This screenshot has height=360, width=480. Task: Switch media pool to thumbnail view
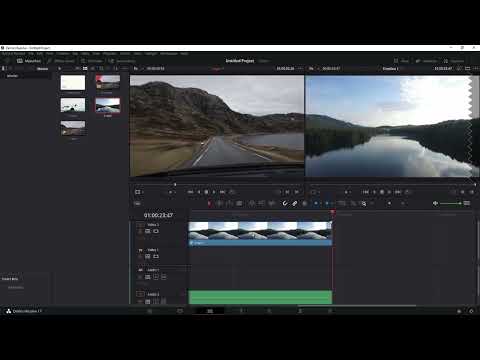pos(85,68)
